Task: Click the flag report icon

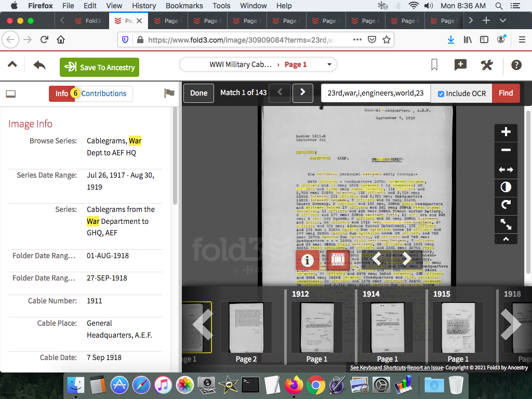Action: (x=169, y=94)
